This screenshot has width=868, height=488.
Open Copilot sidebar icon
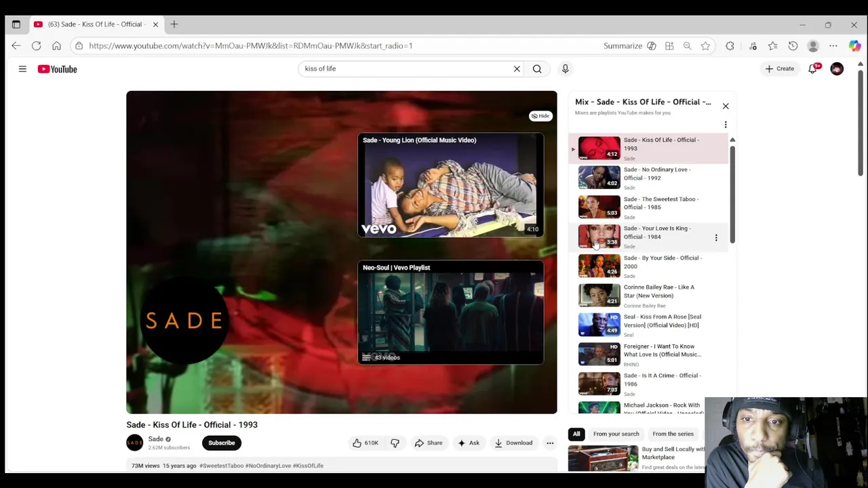click(854, 45)
